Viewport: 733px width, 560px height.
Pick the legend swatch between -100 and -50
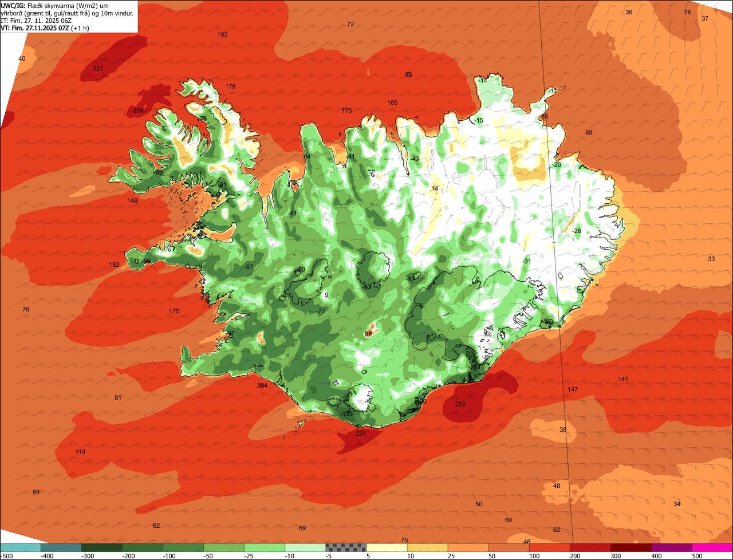[183, 547]
